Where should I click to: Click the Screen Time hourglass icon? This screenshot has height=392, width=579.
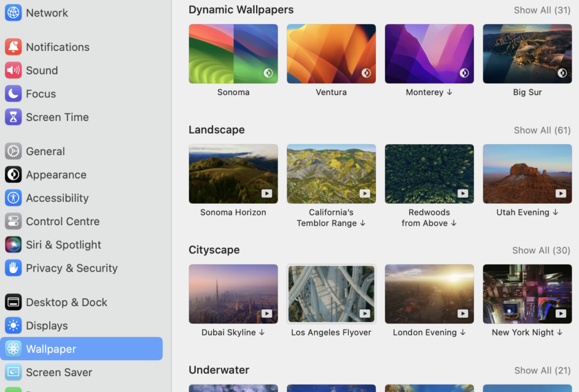[x=13, y=117]
